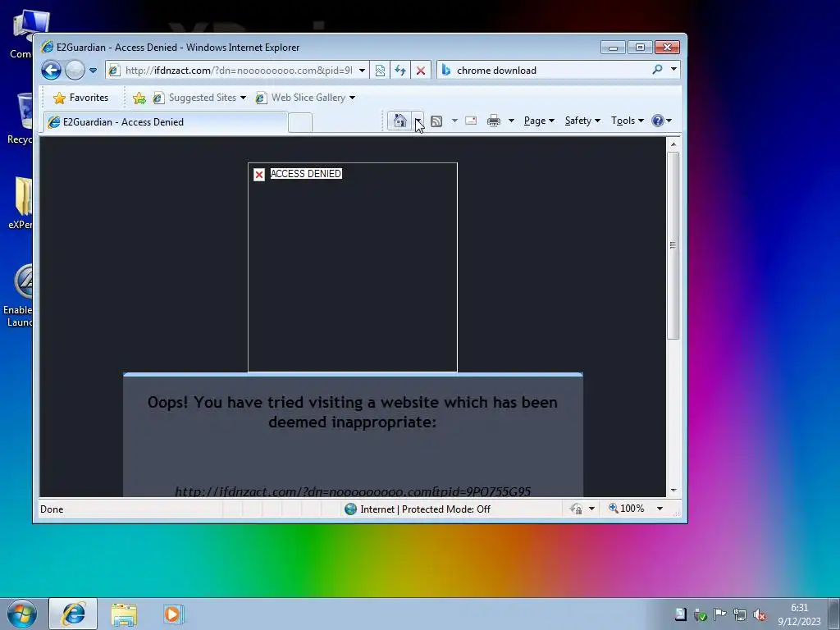Open the Safety menu

(582, 121)
